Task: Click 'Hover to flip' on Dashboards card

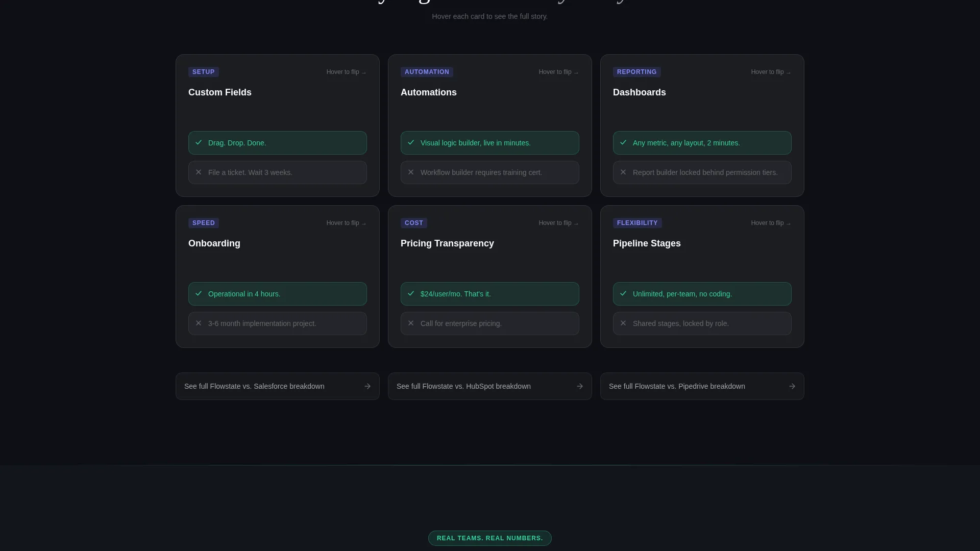Action: pos(771,72)
